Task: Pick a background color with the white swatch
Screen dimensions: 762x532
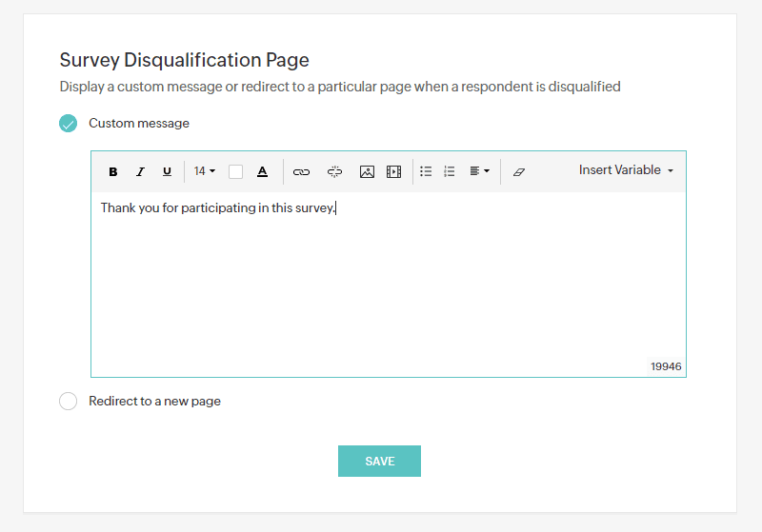Action: click(235, 172)
